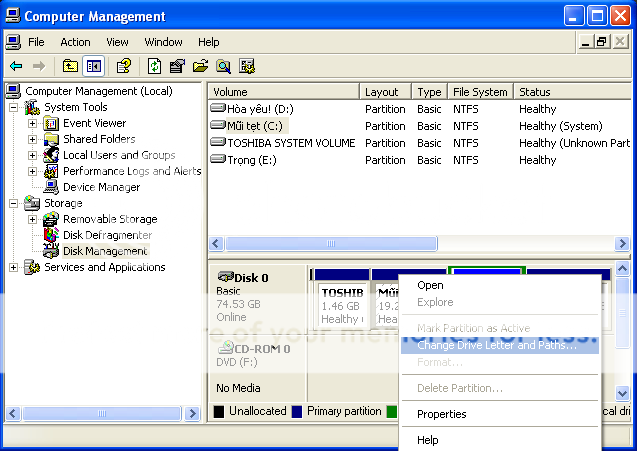Click the Device Manager tree icon
The width and height of the screenshot is (637, 451).
coord(51,187)
